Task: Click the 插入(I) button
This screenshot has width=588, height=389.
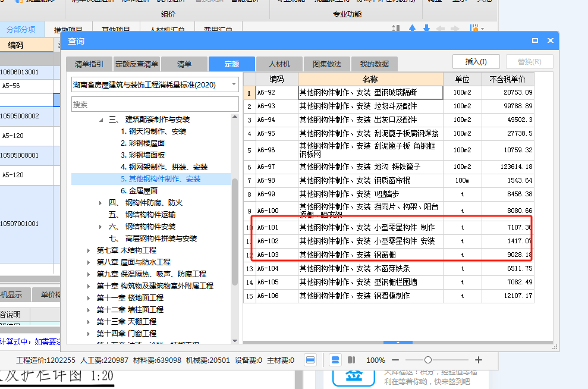Action: (476, 61)
